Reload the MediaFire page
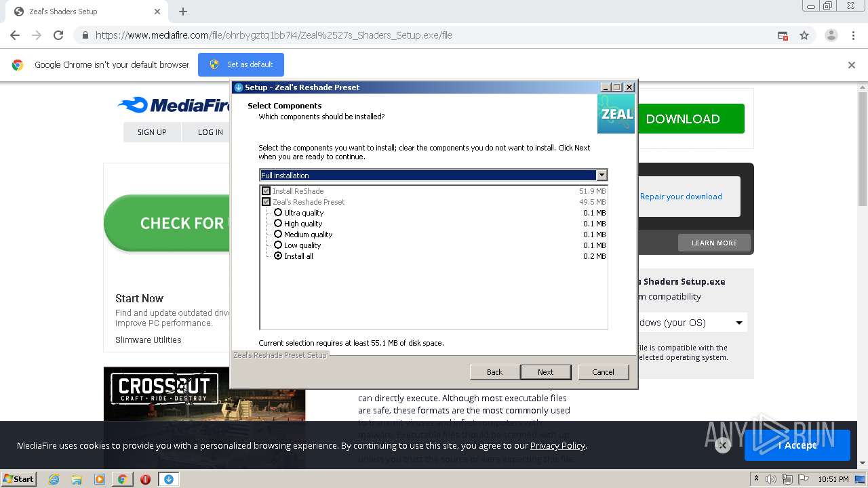 [x=58, y=35]
